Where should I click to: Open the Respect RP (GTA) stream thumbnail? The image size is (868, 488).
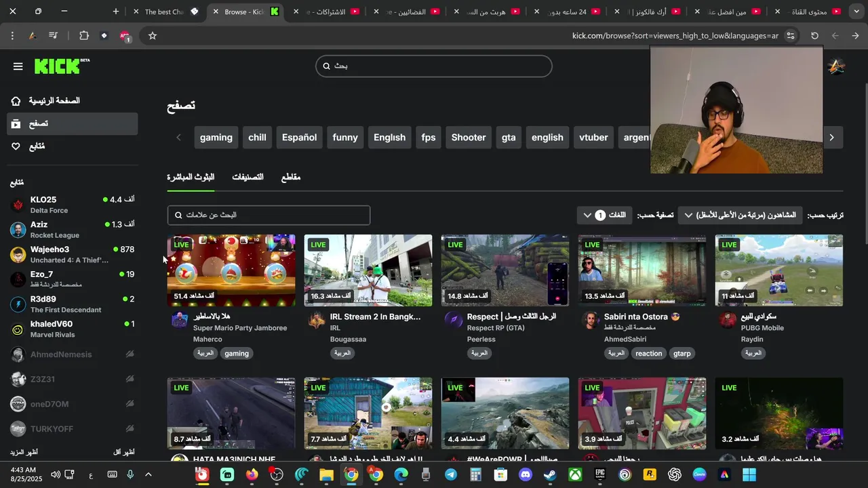(505, 270)
